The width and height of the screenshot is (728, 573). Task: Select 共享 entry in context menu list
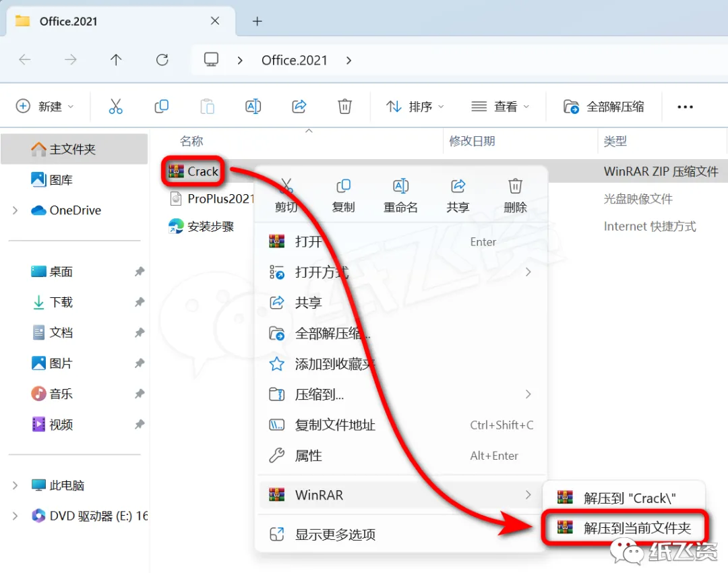402,303
